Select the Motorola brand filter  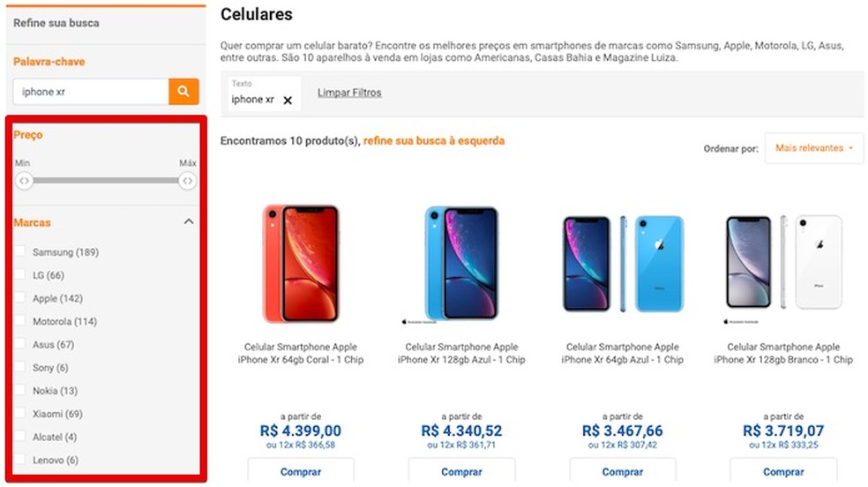coord(20,321)
